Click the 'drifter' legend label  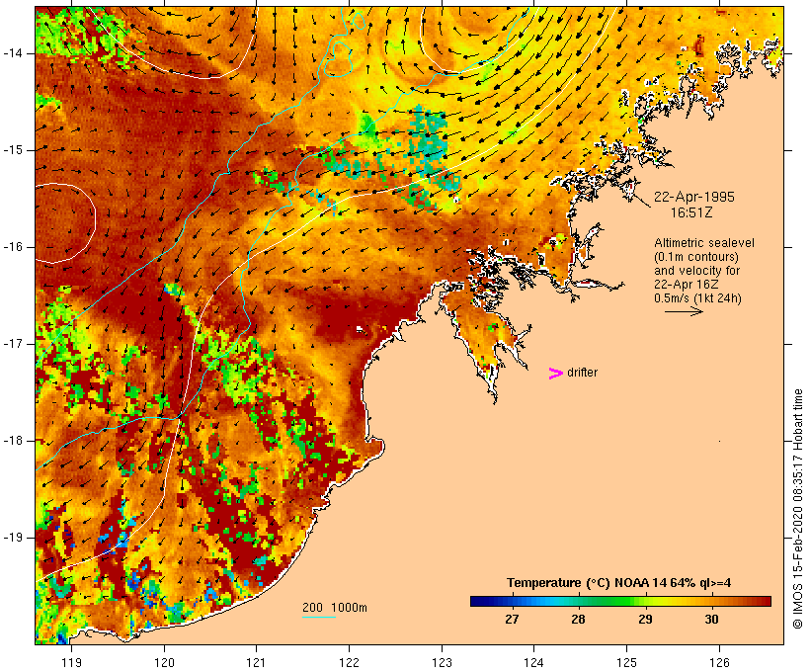point(582,373)
